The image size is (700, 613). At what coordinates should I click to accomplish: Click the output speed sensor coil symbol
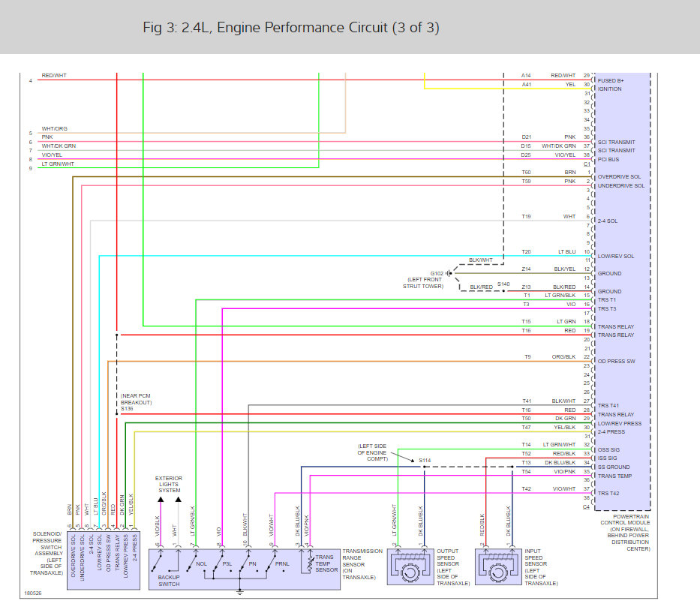pyautogui.click(x=410, y=557)
